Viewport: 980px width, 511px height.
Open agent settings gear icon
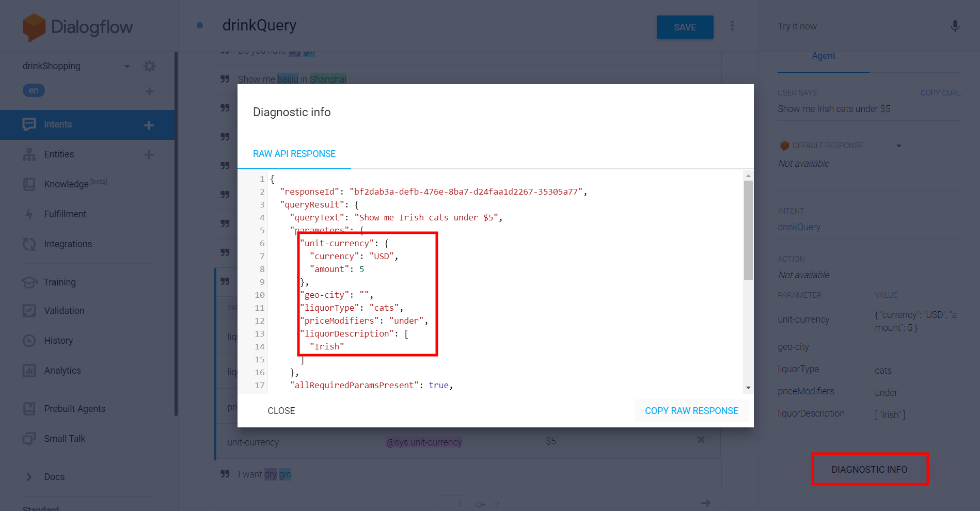pyautogui.click(x=149, y=66)
